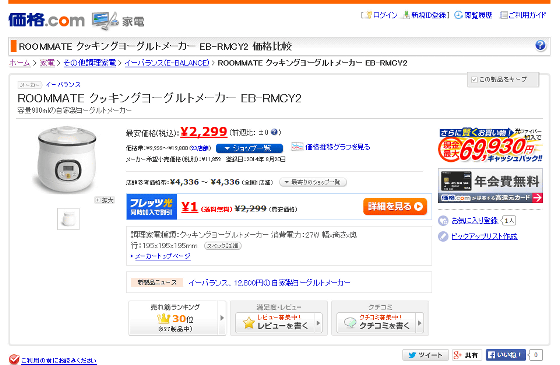Click the Twitter ツイート button
560x365 pixels.
tap(425, 355)
